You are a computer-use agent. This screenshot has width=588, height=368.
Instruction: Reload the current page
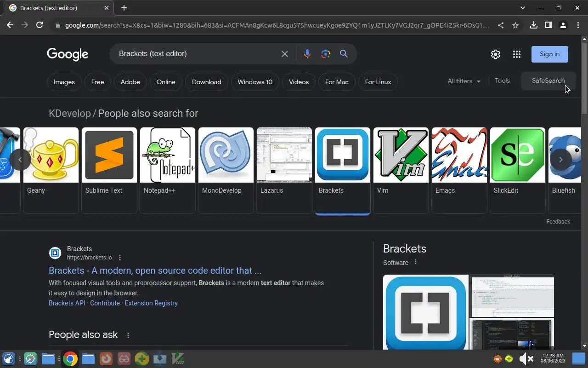point(40,25)
